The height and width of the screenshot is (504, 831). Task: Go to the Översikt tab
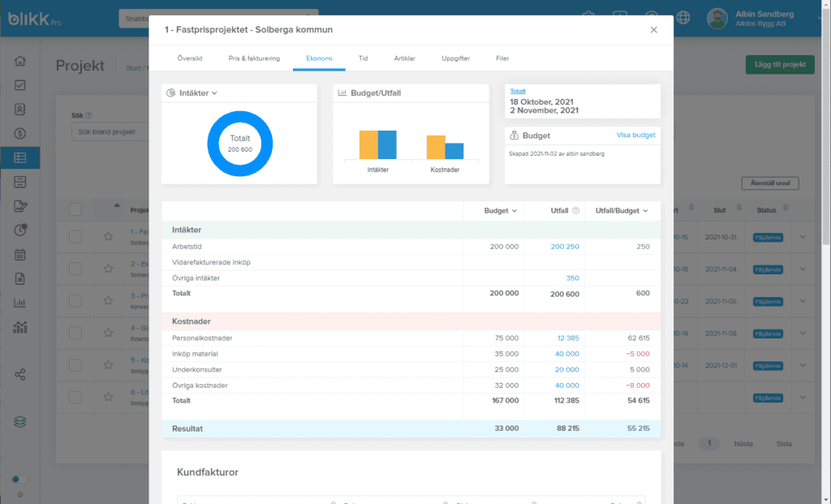pos(190,58)
